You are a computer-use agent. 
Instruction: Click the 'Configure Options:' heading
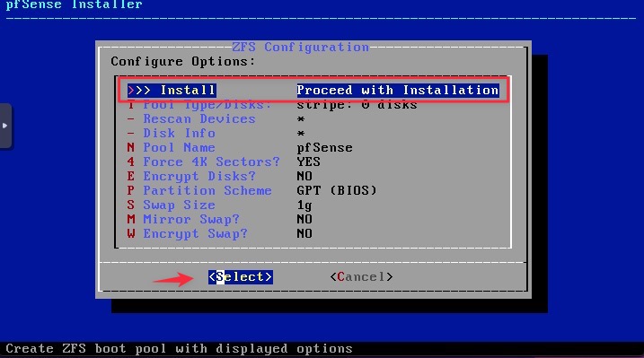(x=182, y=62)
